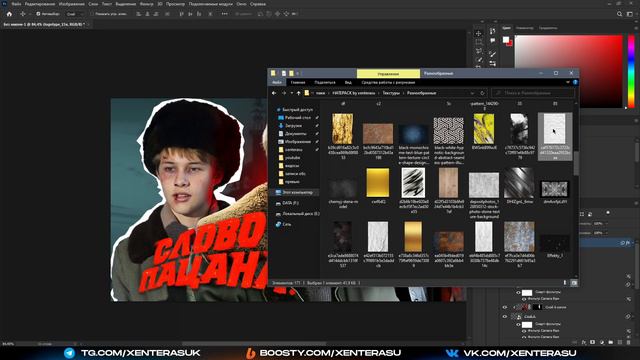This screenshot has width=640, height=360.
Task: Click HATEPACK by xenterasu breadcrumb
Action: 353,93
